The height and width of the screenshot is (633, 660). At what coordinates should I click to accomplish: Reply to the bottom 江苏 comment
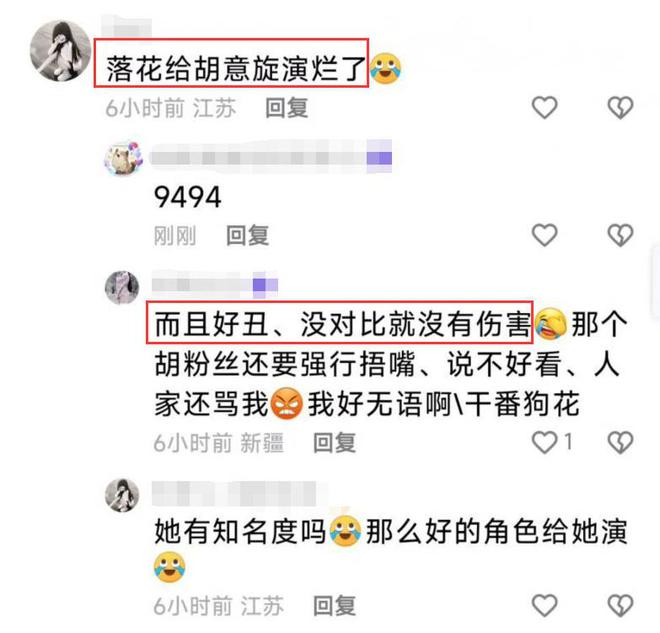[335, 606]
